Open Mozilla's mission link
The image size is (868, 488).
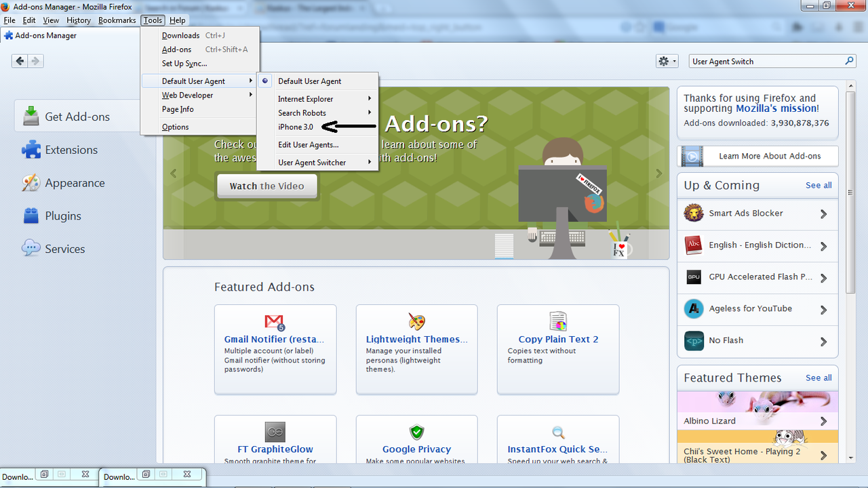[x=776, y=108]
